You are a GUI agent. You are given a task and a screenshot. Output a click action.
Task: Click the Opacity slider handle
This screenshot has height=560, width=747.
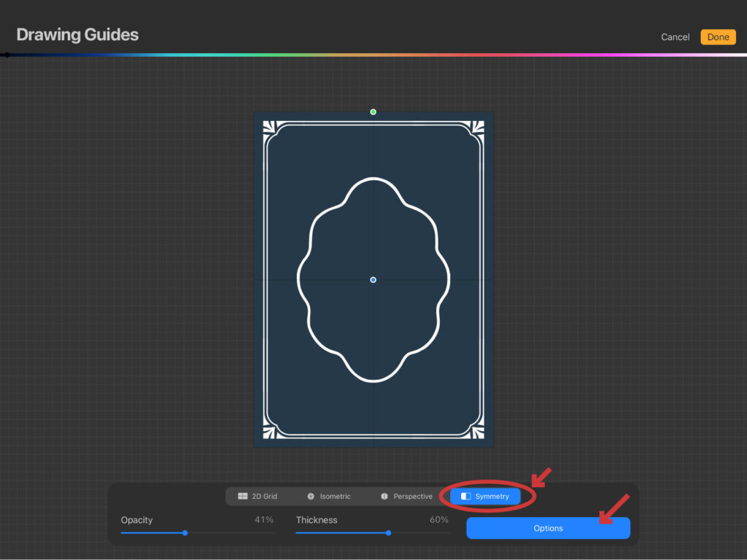coord(185,533)
